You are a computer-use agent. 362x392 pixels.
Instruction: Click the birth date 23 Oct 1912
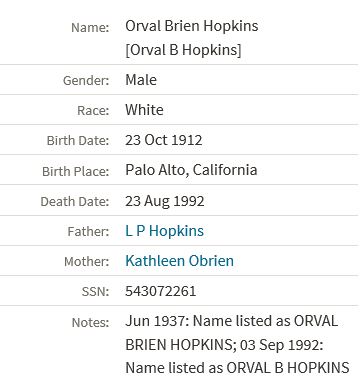tap(164, 140)
